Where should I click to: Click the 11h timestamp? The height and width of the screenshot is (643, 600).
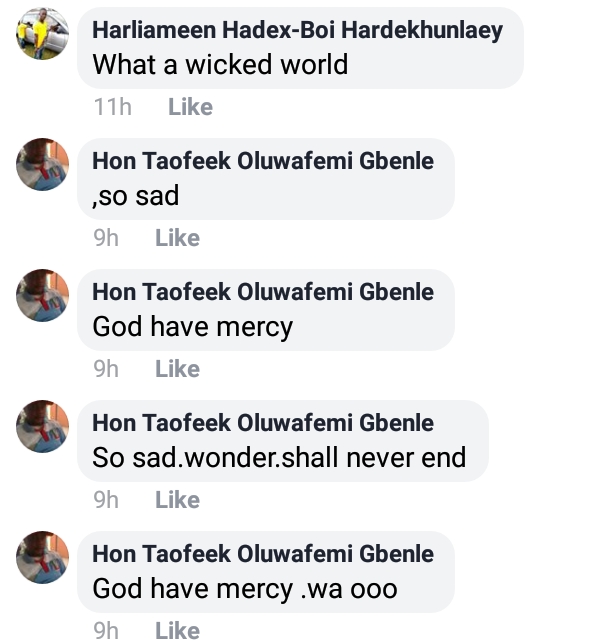point(112,107)
